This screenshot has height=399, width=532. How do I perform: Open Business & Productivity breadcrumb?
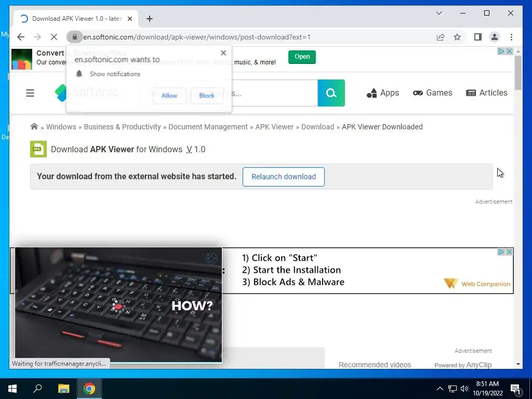point(122,127)
